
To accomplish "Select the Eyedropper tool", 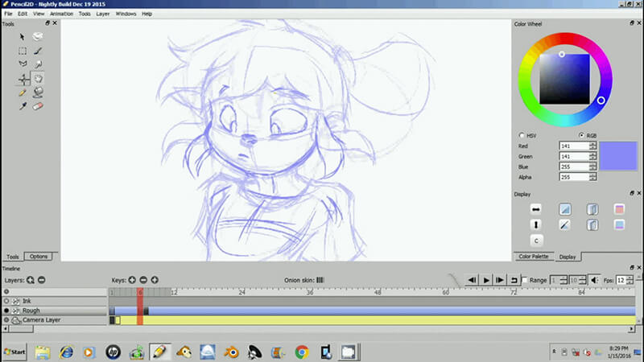I will [23, 106].
